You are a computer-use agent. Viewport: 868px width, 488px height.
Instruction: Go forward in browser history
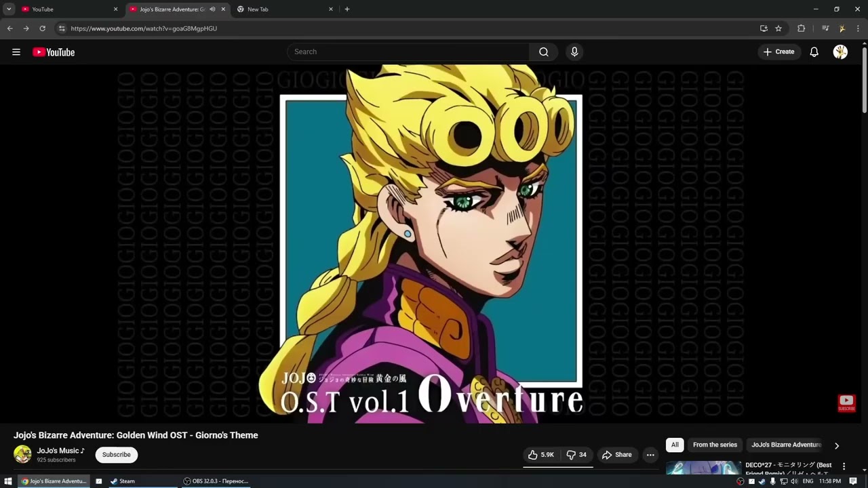[26, 28]
